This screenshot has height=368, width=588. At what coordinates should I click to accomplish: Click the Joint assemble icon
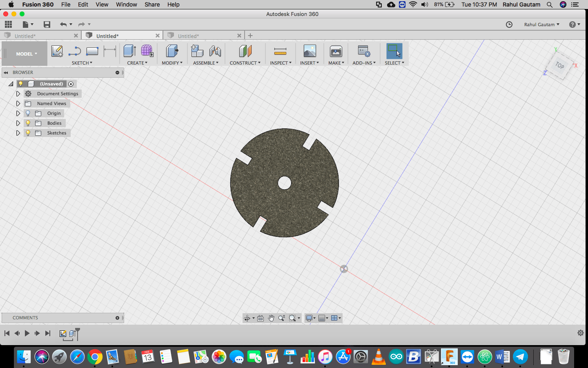[215, 51]
